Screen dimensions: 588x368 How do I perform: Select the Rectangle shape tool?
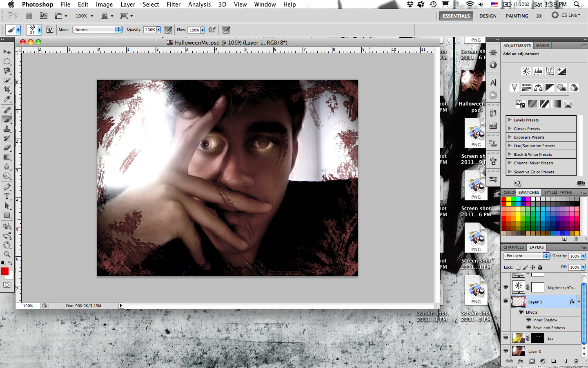(x=7, y=215)
